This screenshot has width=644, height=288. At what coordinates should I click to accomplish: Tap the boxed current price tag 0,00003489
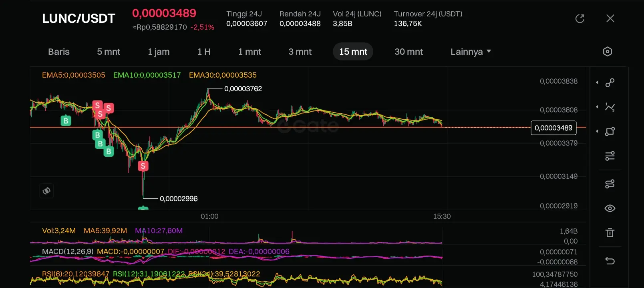click(553, 128)
